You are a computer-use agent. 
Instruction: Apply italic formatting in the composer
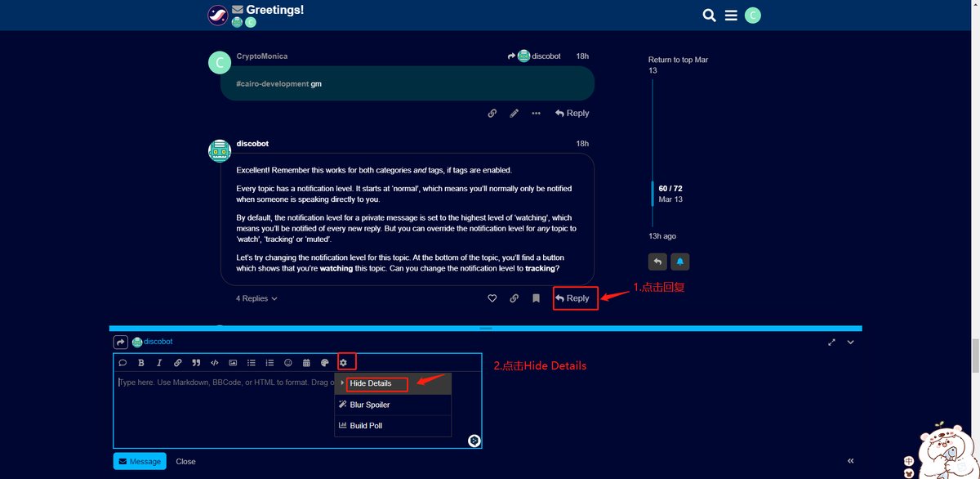tap(159, 362)
